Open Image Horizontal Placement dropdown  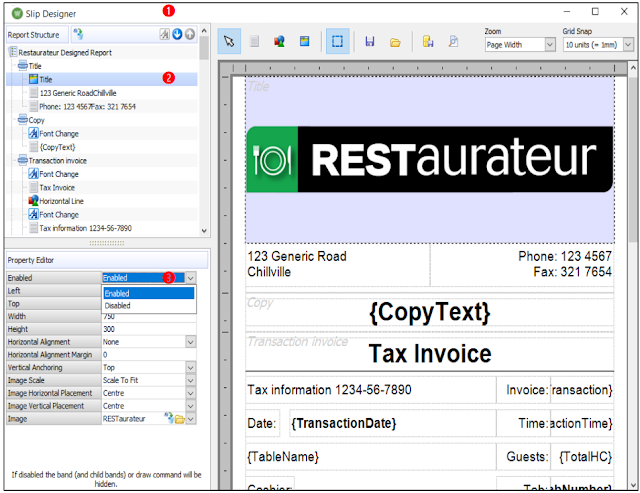[x=191, y=393]
